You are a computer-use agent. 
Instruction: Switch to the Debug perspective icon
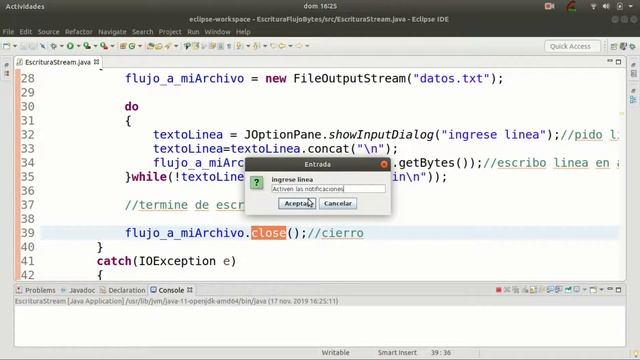(632, 47)
